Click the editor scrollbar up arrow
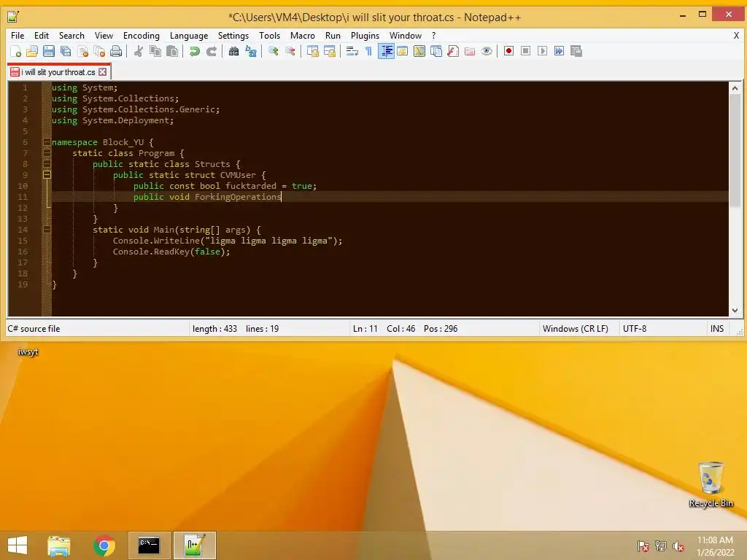The image size is (747, 560). point(735,88)
